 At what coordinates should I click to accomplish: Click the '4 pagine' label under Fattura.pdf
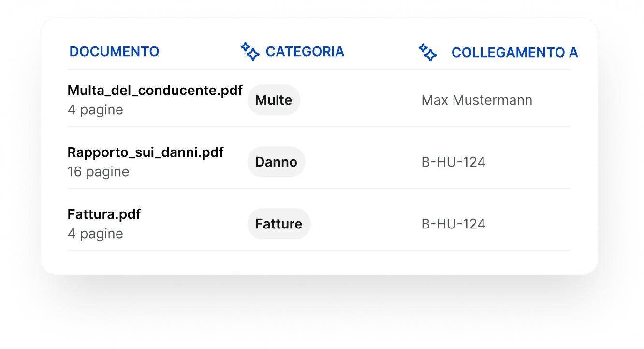[95, 234]
